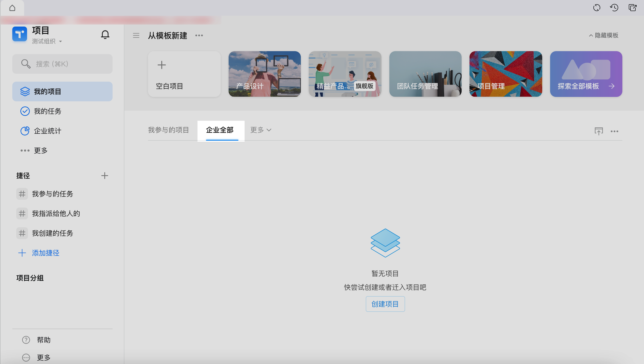
Task: Collapse templates via 隐藏模板
Action: 604,35
